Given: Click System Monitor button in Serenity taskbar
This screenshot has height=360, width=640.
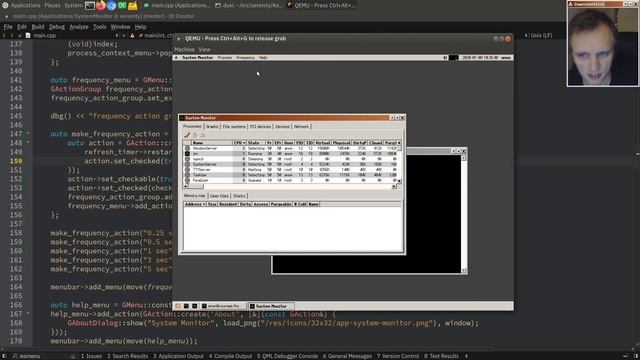Looking at the screenshot, I should (x=271, y=306).
